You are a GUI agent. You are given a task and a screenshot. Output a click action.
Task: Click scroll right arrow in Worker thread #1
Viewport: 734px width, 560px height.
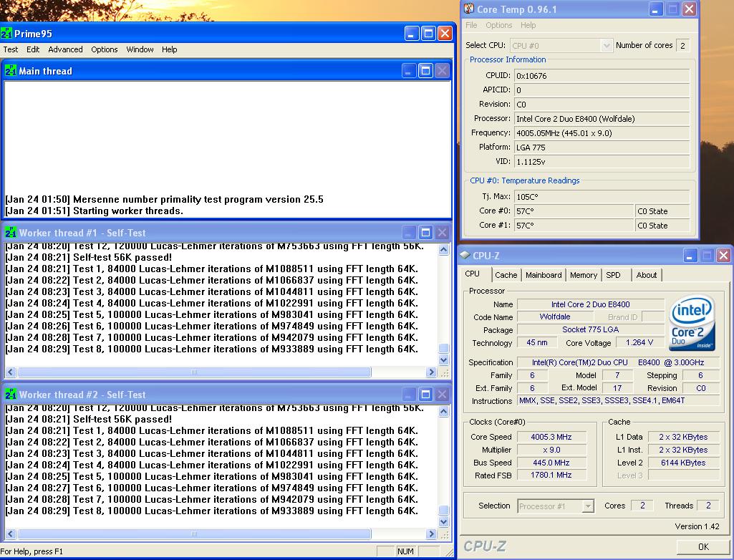pos(432,372)
